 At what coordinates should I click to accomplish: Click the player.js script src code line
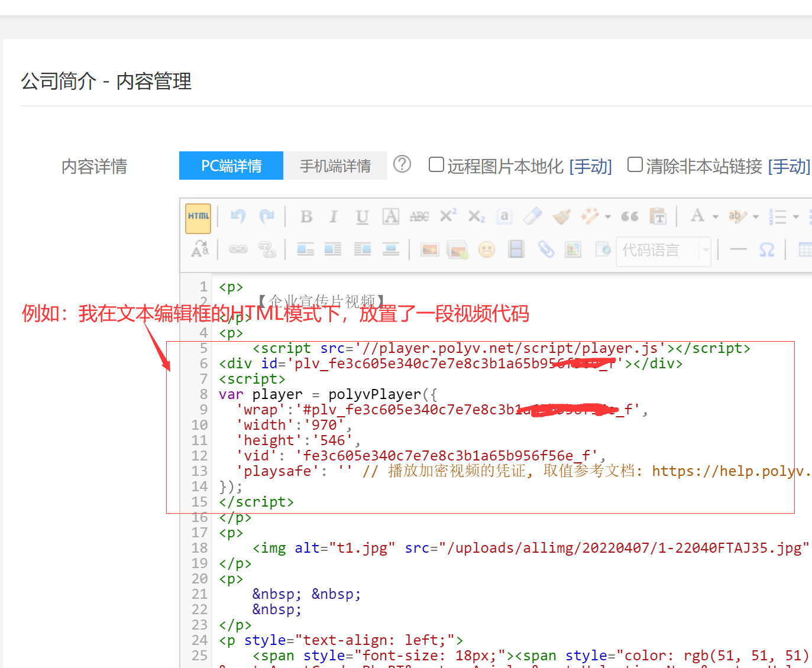click(x=502, y=348)
